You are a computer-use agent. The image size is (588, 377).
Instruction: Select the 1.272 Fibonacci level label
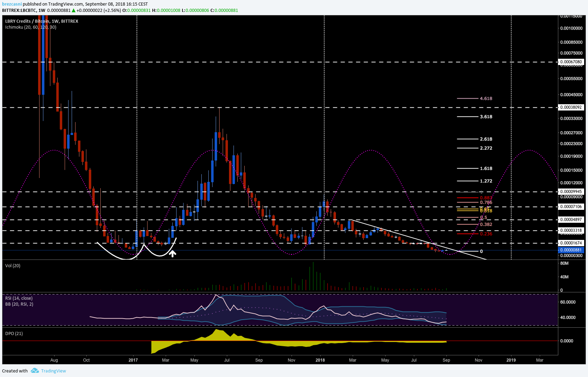tap(486, 181)
